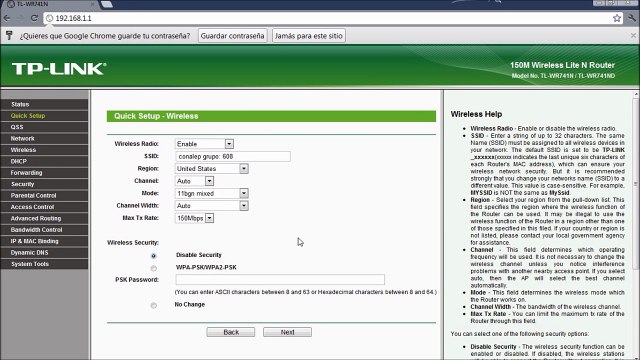This screenshot has height=360, width=640.
Task: Select No Change radio button
Action: pos(153,306)
